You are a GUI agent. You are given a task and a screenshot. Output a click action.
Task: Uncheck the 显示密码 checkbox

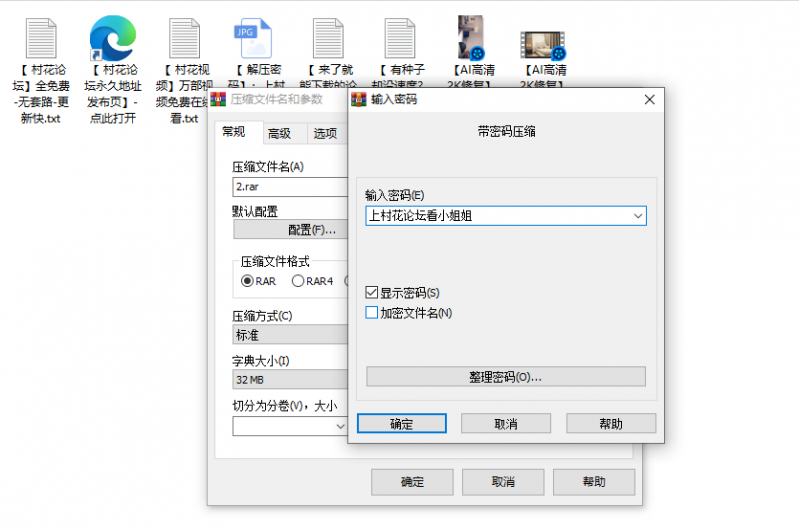pos(373,294)
